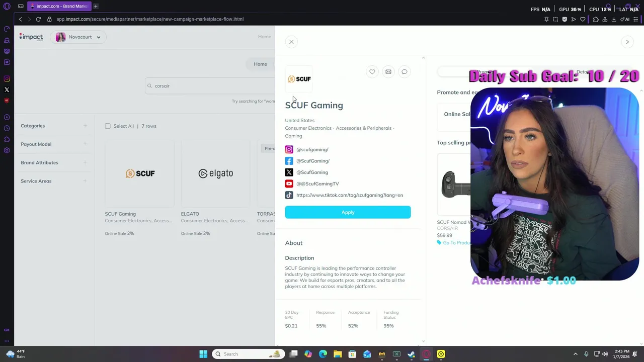The height and width of the screenshot is (362, 644).
Task: Select the Home pill tab
Action: [260, 64]
